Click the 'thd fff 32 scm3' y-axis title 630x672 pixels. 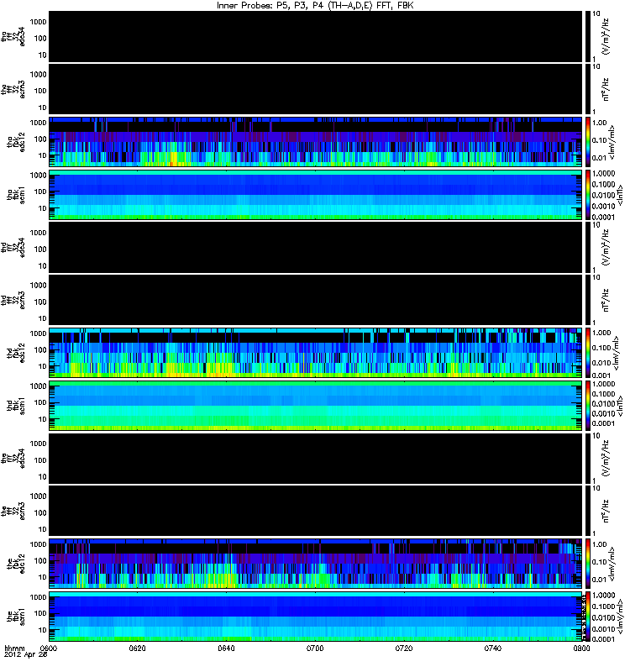coord(13,301)
